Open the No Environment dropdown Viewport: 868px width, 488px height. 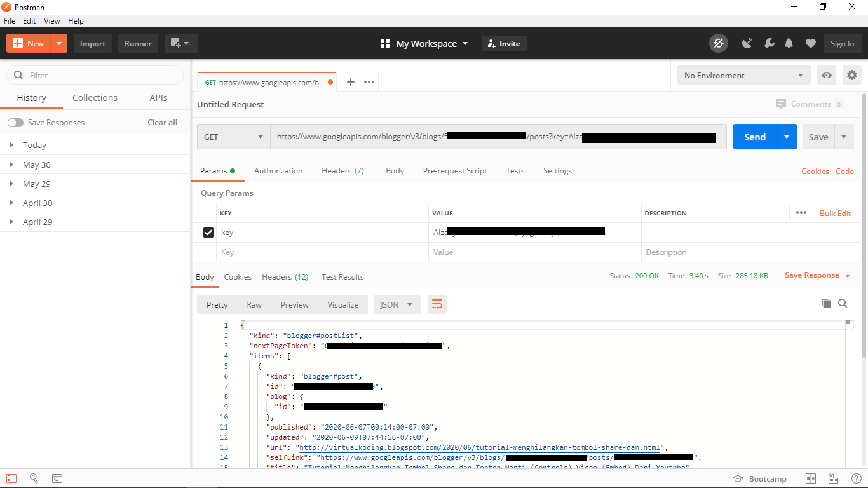click(x=743, y=75)
